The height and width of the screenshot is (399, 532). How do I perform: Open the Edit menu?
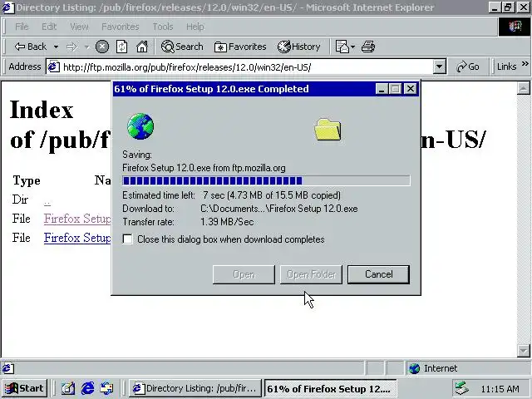49,27
